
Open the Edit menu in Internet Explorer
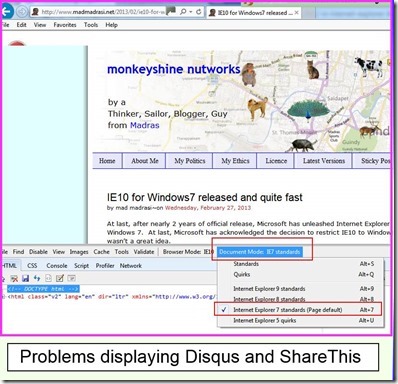click(x=21, y=25)
